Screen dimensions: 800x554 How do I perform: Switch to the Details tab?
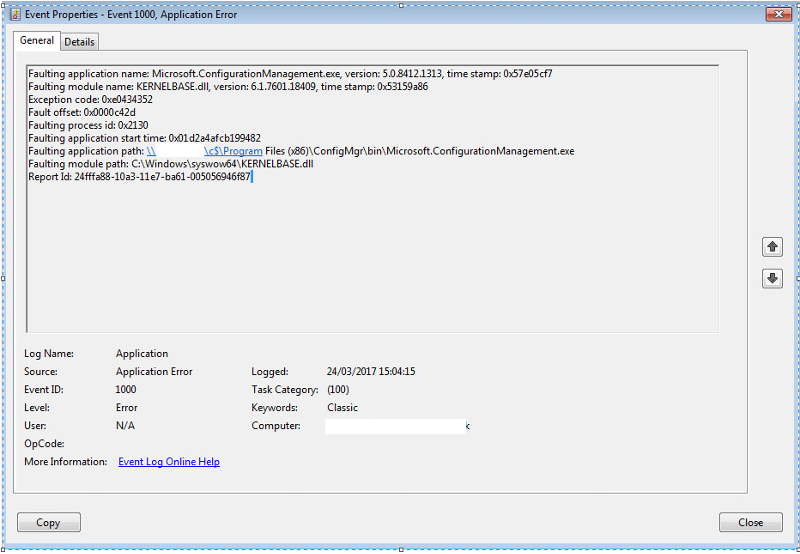(80, 42)
